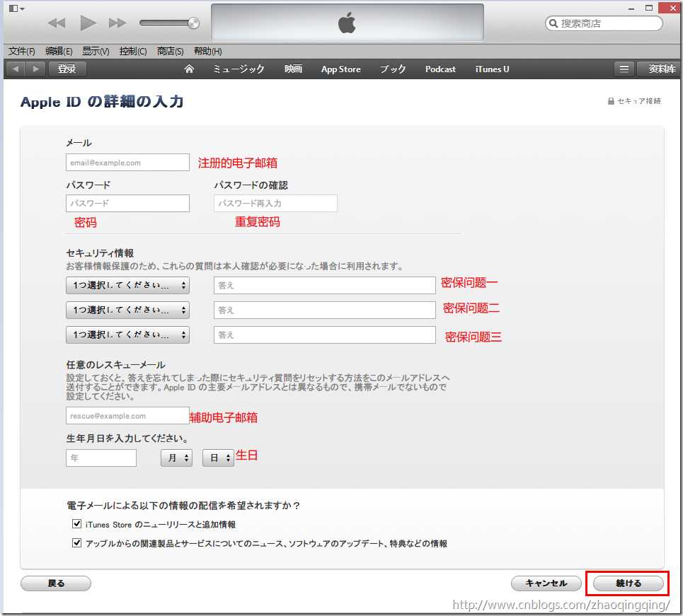The height and width of the screenshot is (616, 683).
Task: Click the セキュア接続 lock icon
Action: coord(610,101)
